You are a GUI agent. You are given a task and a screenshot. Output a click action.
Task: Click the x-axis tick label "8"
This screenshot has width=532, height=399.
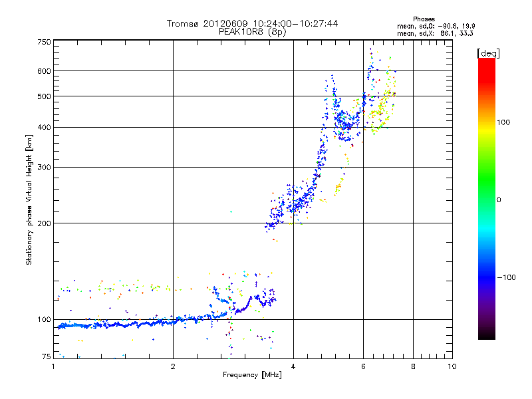[413, 366]
